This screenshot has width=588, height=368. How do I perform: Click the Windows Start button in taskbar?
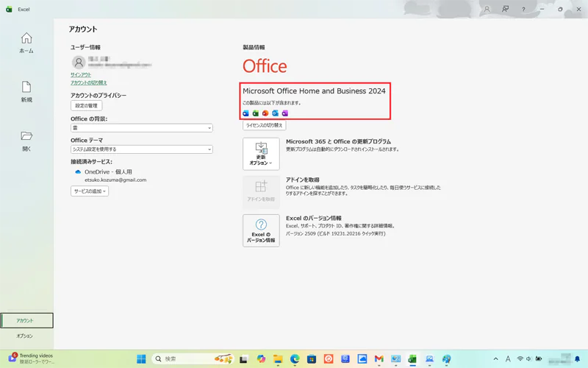click(x=141, y=359)
